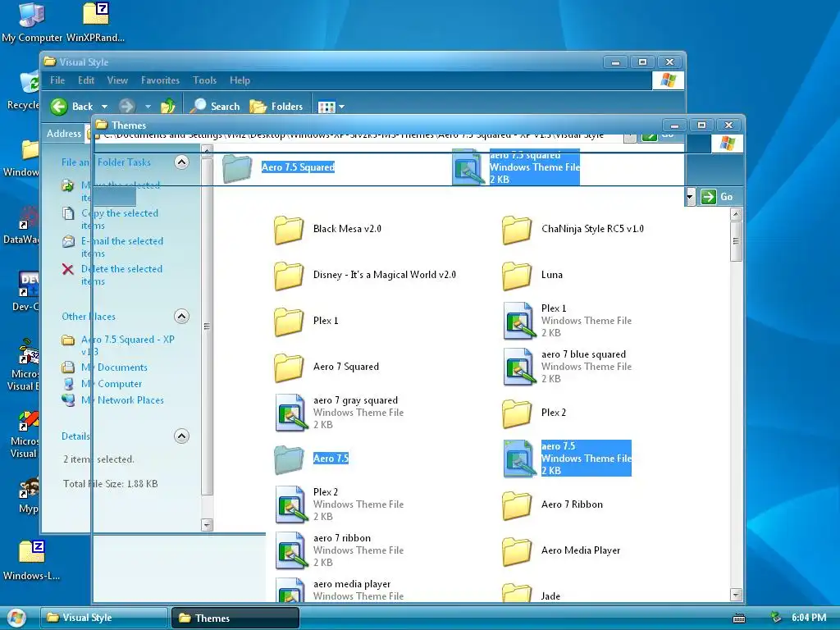
Task: Click the Start orb on the taskbar
Action: pos(16,618)
